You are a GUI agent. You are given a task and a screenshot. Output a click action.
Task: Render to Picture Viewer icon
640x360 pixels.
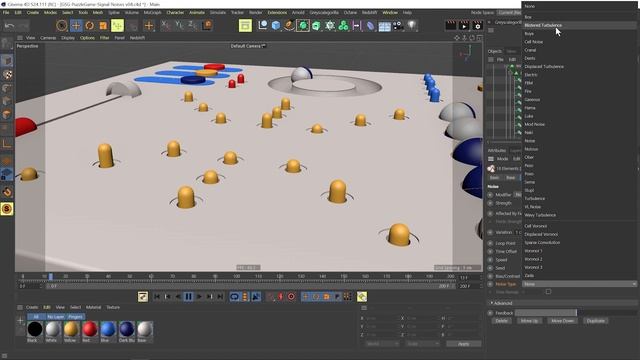[x=464, y=26]
